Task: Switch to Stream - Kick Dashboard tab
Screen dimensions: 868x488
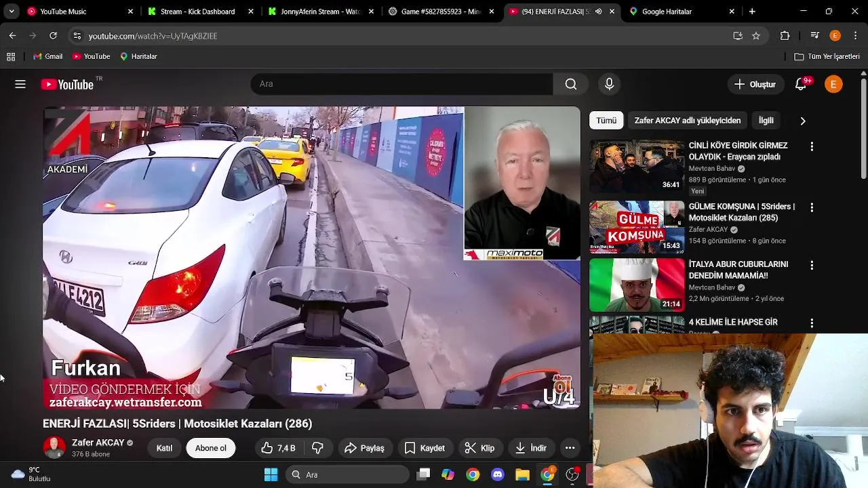Action: [201, 12]
